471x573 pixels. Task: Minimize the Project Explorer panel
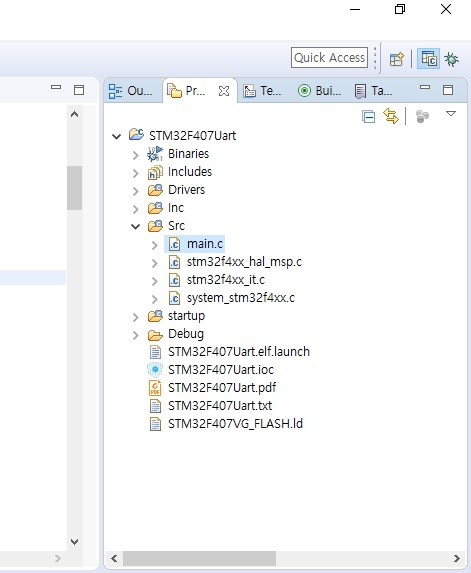coord(425,87)
